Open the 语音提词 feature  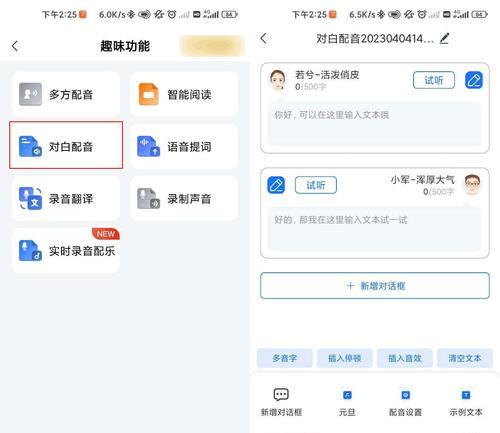click(x=184, y=146)
